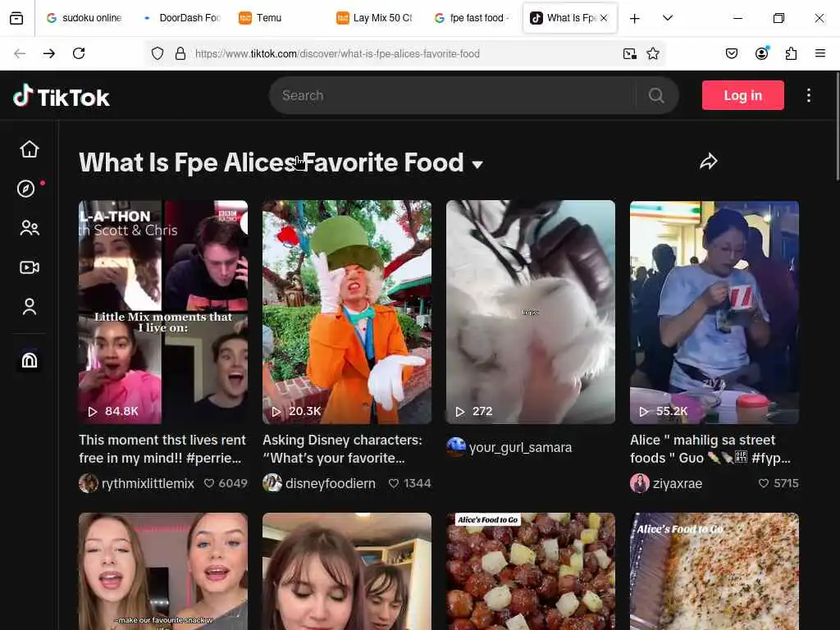Viewport: 840px width, 630px height.
Task: Open the extensions puzzle icon
Action: (791, 53)
